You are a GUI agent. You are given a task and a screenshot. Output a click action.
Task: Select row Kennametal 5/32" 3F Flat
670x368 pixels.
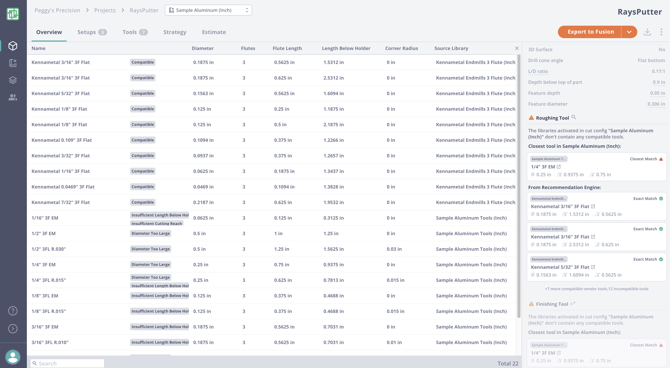click(x=272, y=93)
